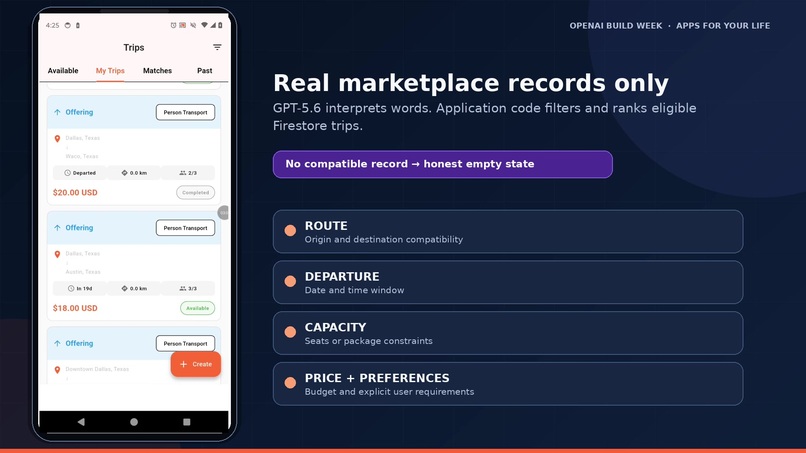Click the clock icon next to In 19d
Screen dimensions: 806x453
point(71,288)
